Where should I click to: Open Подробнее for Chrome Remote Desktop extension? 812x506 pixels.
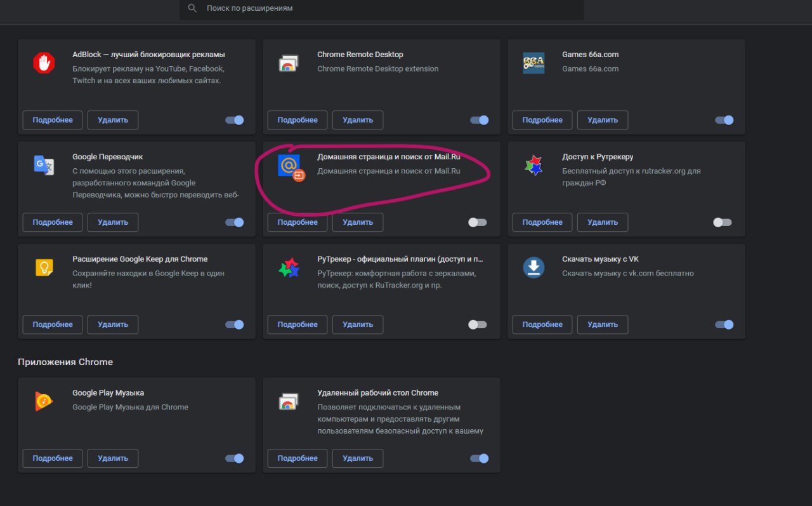[x=298, y=120]
